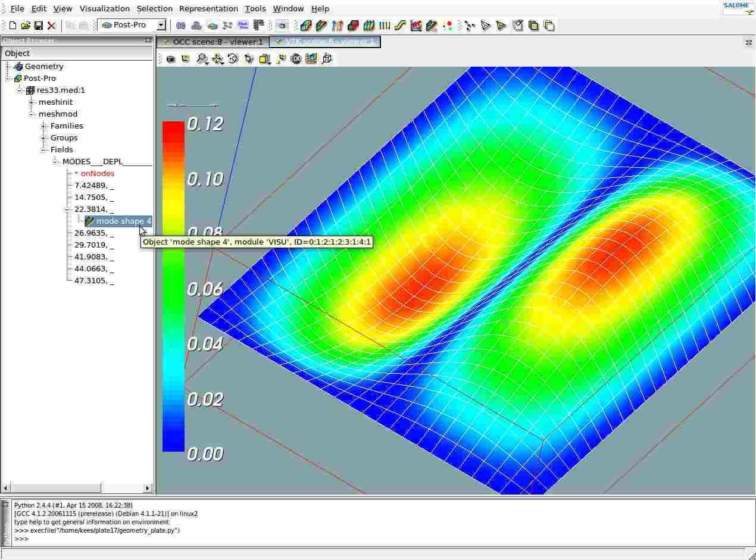Click the 'mode shape 4' presentation icon
756x560 pixels.
[89, 221]
